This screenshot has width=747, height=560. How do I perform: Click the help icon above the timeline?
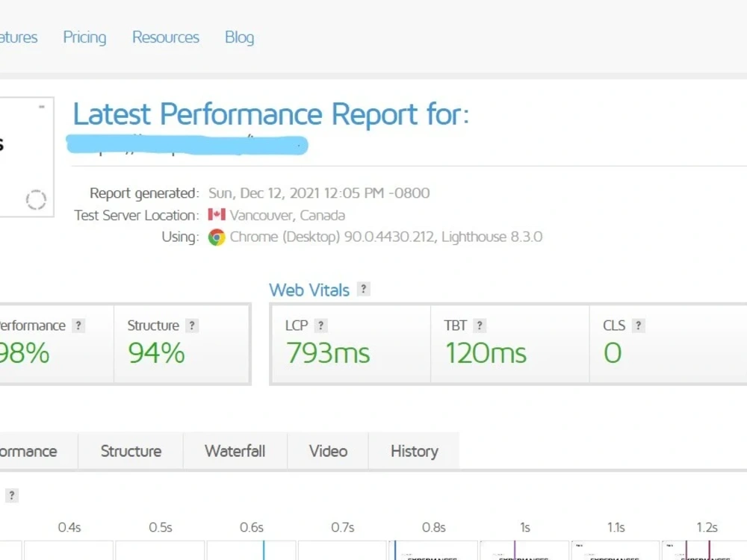tap(12, 495)
